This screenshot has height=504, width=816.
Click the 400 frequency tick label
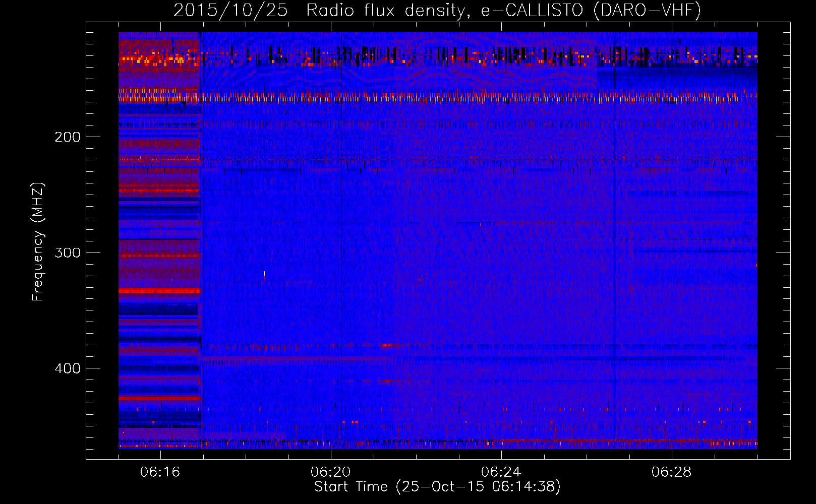[68, 368]
